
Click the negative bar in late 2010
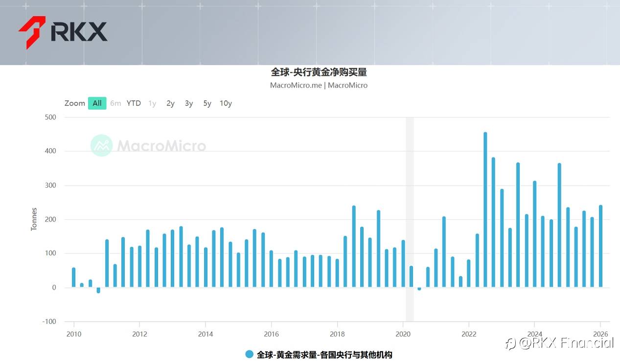[x=98, y=290]
